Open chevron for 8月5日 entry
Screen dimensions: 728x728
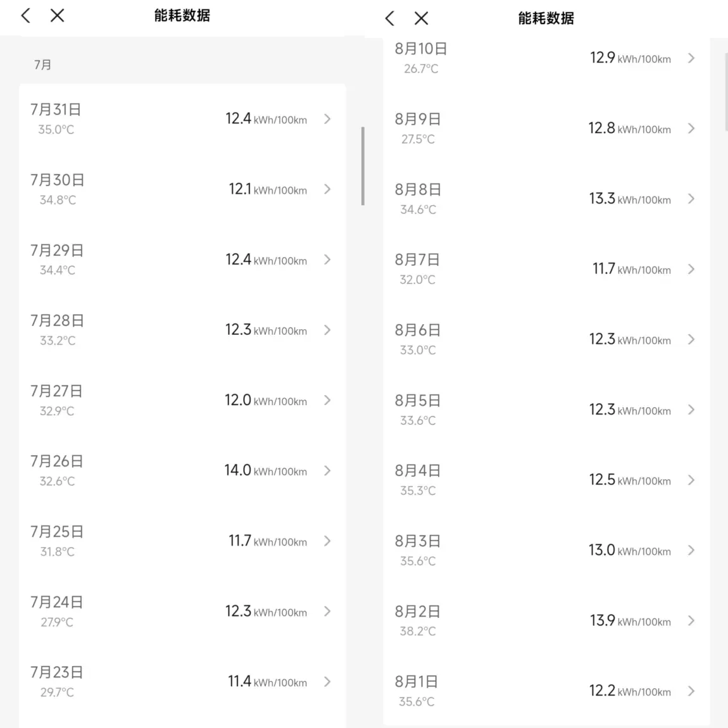pos(691,410)
